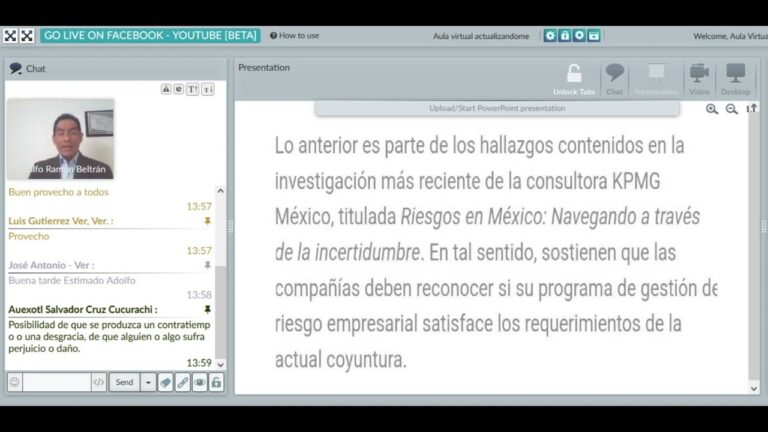The image size is (768, 432).
Task: Click the Aula virtual actualizandome room name
Action: 481,36
